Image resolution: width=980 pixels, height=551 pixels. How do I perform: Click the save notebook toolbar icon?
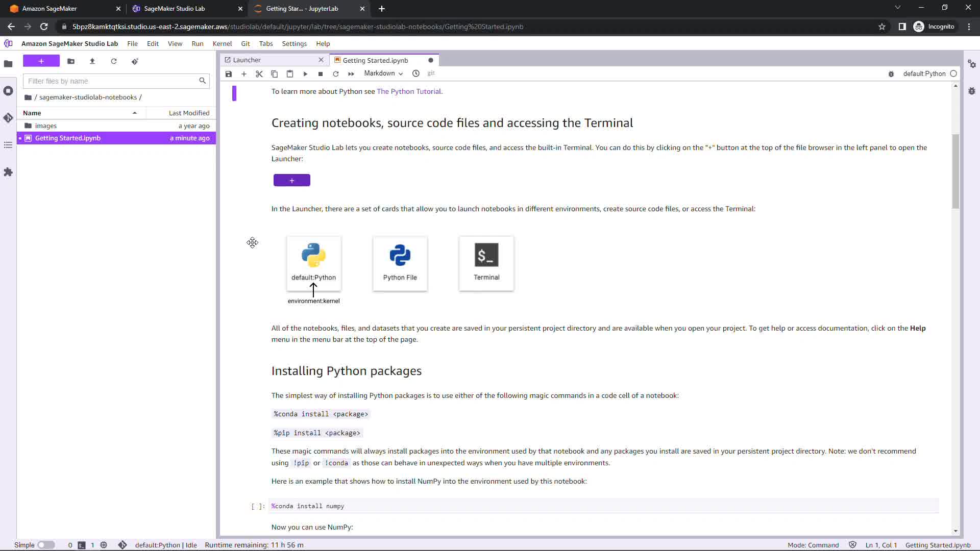(x=229, y=74)
